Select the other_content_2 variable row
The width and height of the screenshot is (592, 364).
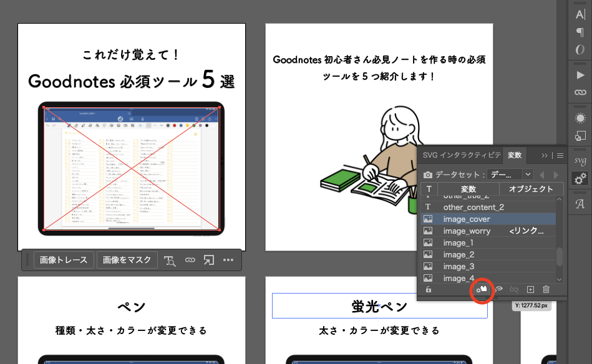488,207
